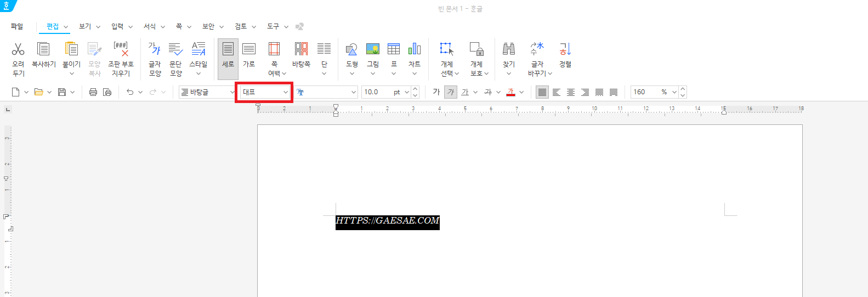Open the 보안 menu
This screenshot has width=868, height=297.
tap(208, 26)
